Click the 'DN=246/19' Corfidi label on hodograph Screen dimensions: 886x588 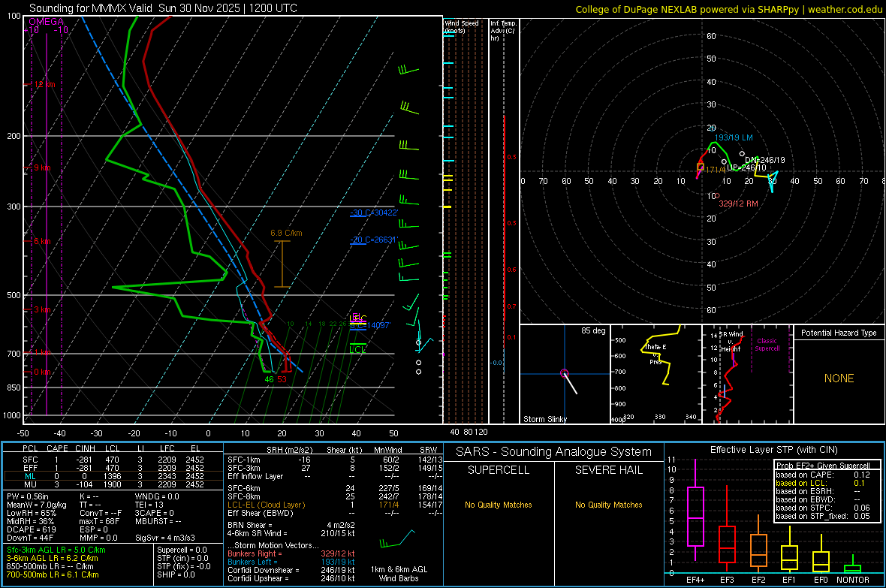point(764,160)
